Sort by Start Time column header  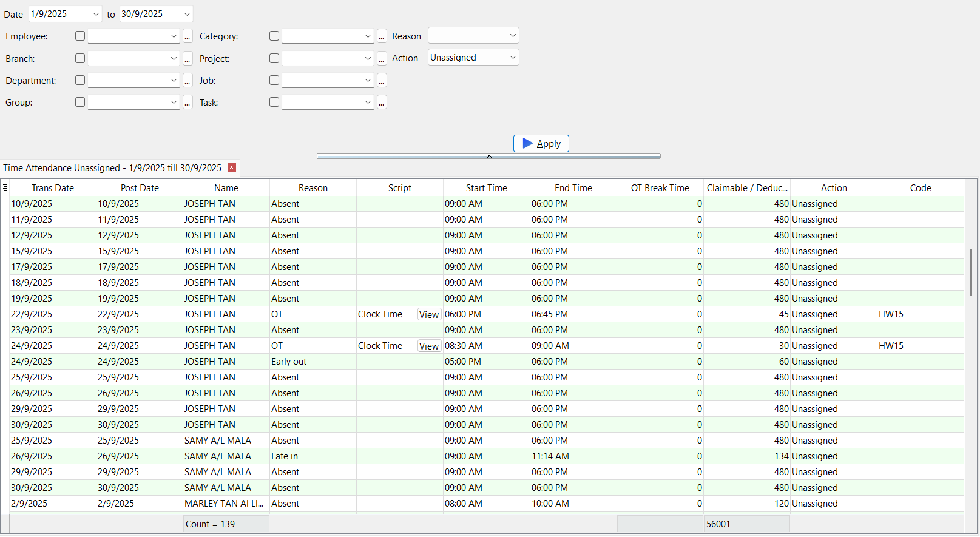[x=487, y=188]
